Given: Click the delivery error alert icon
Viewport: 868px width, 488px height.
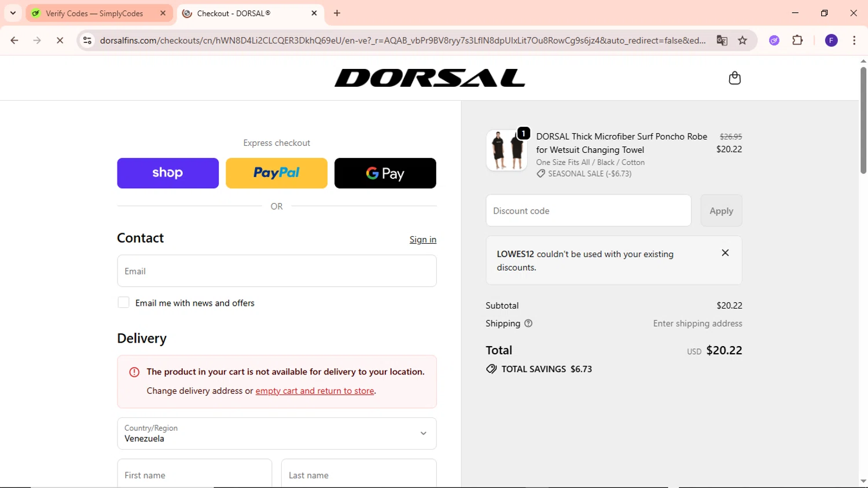Looking at the screenshot, I should (134, 372).
